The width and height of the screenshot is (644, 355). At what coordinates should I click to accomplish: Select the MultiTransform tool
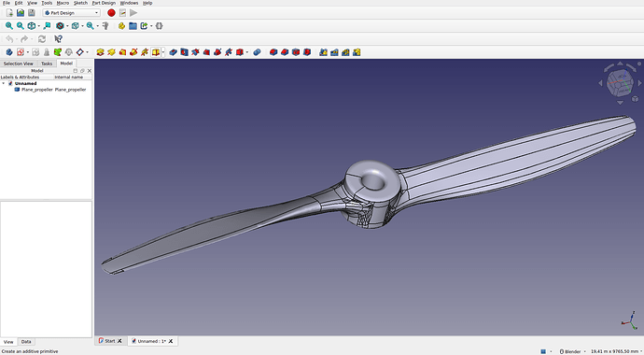pos(357,52)
